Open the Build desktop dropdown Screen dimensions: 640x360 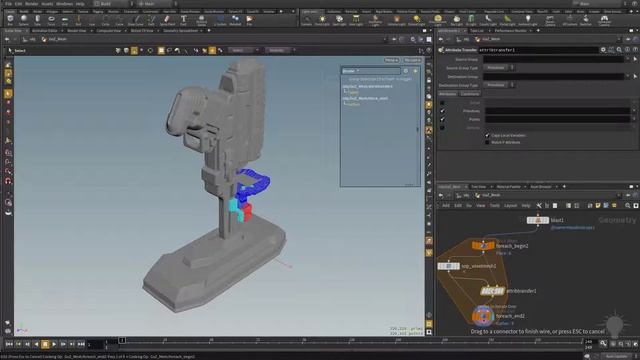point(114,4)
